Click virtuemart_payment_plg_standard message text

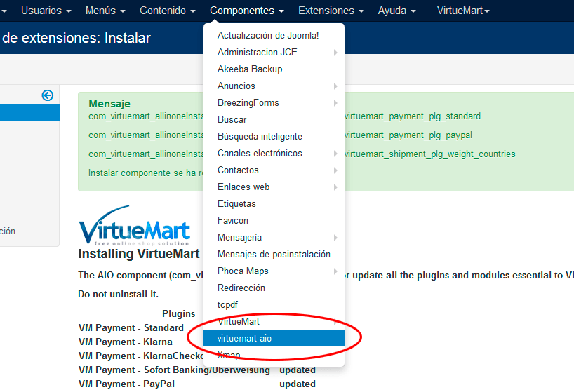(413, 116)
